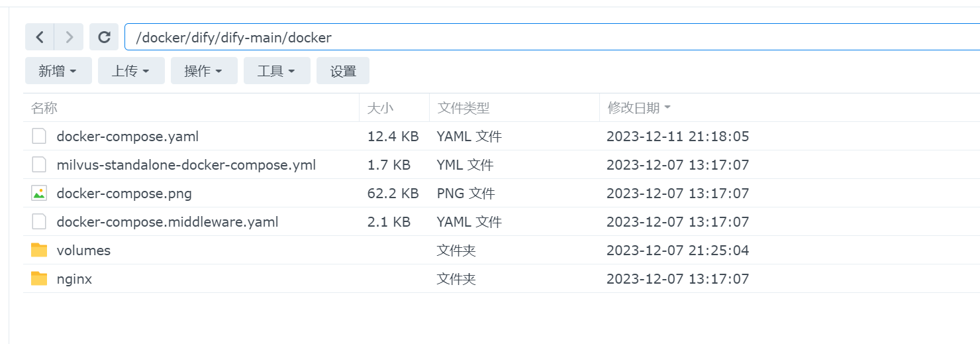Select the volumes folder name

[x=83, y=251]
